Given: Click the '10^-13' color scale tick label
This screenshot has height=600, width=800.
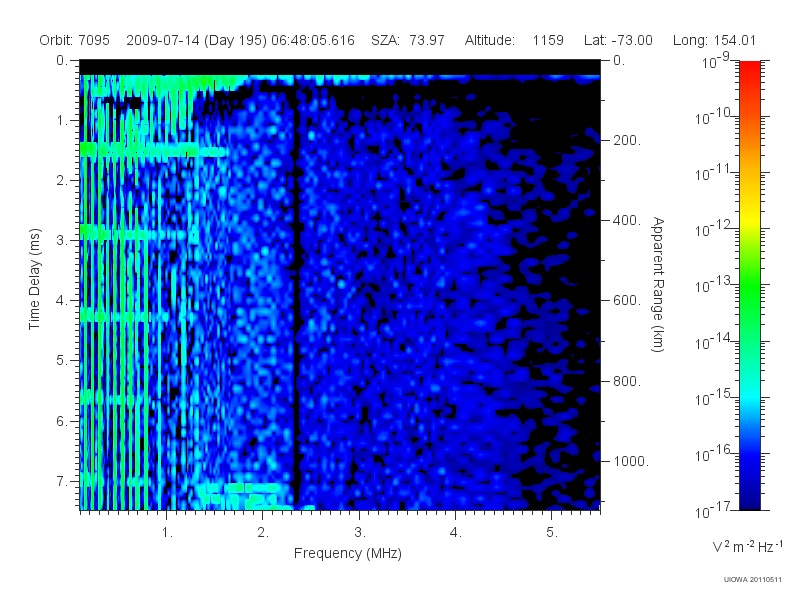Looking at the screenshot, I should click(x=713, y=285).
